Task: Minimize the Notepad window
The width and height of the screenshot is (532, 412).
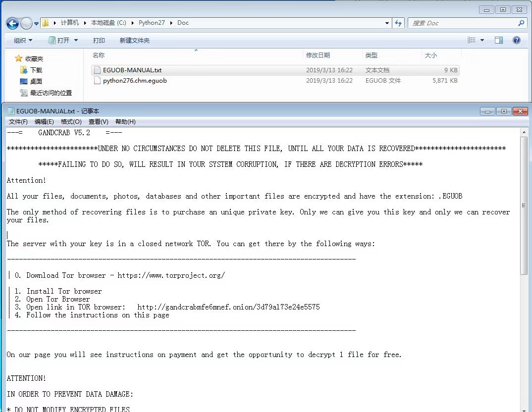Action: pyautogui.click(x=487, y=111)
